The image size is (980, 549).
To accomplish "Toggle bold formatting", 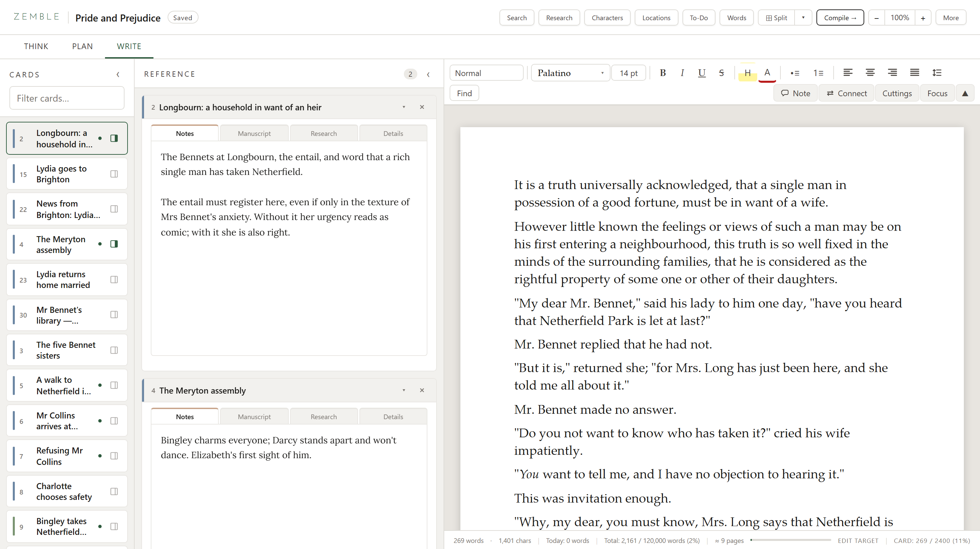I will pos(663,73).
